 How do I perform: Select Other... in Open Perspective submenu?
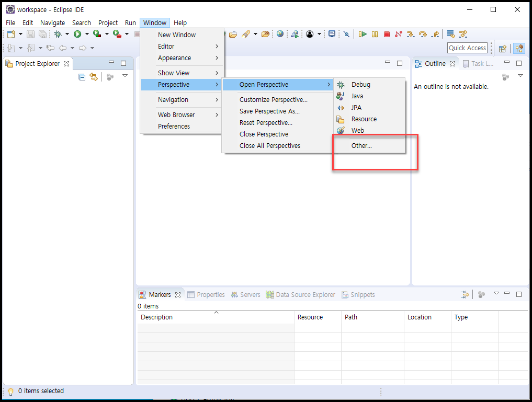(x=370, y=146)
